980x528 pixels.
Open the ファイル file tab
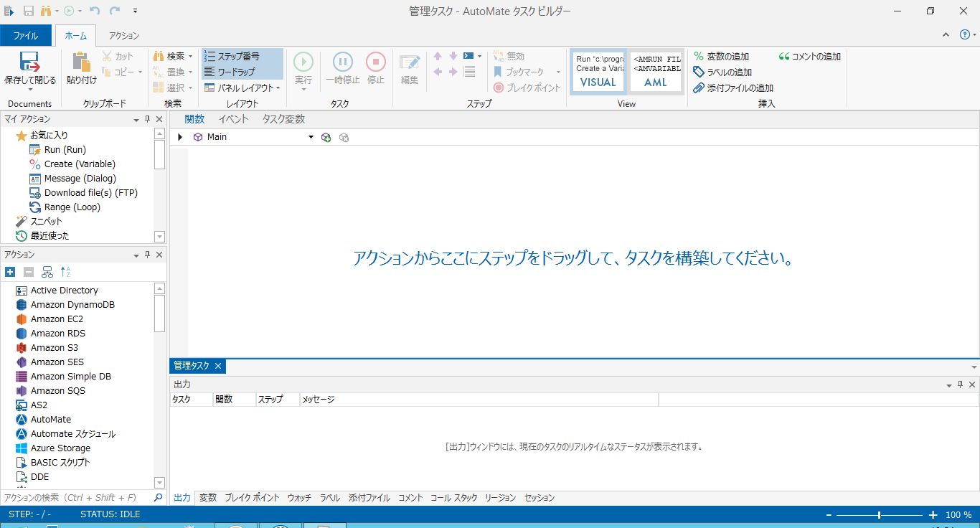tap(26, 35)
